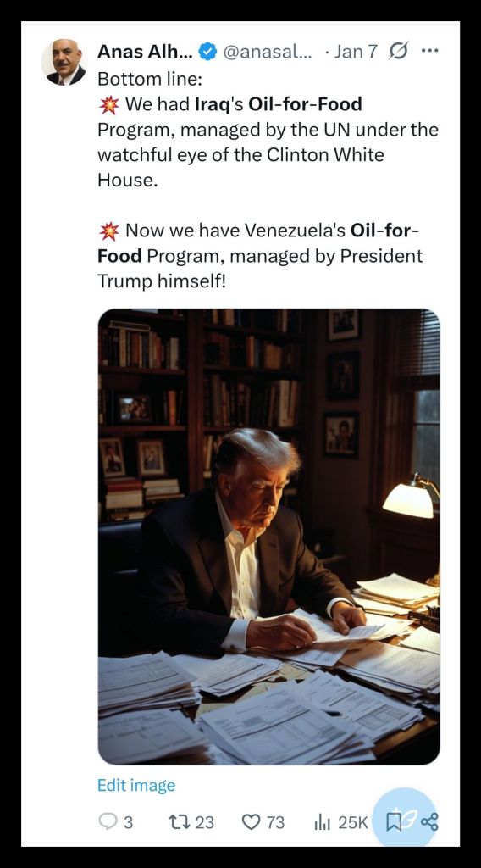The image size is (481, 868).
Task: Click the blue verified badge
Action: pyautogui.click(x=207, y=52)
